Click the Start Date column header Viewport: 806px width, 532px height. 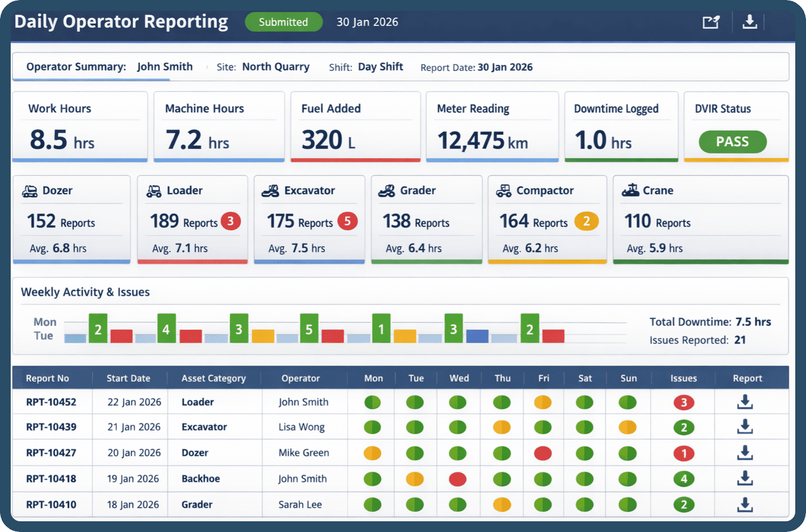129,378
